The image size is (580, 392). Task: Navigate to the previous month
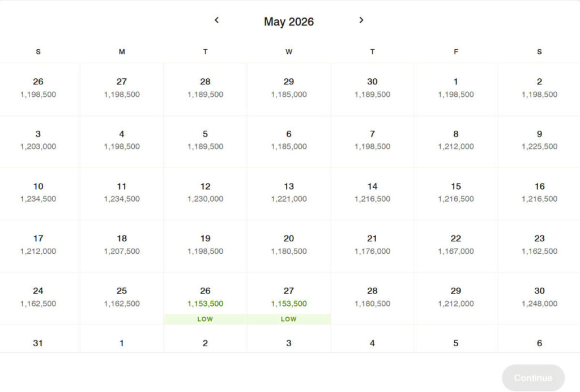coord(216,20)
